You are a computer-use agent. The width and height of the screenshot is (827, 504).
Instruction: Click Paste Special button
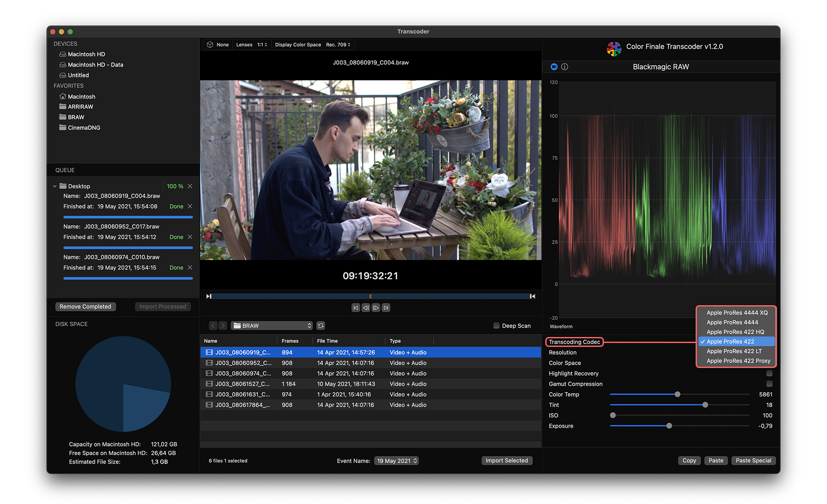click(x=753, y=461)
